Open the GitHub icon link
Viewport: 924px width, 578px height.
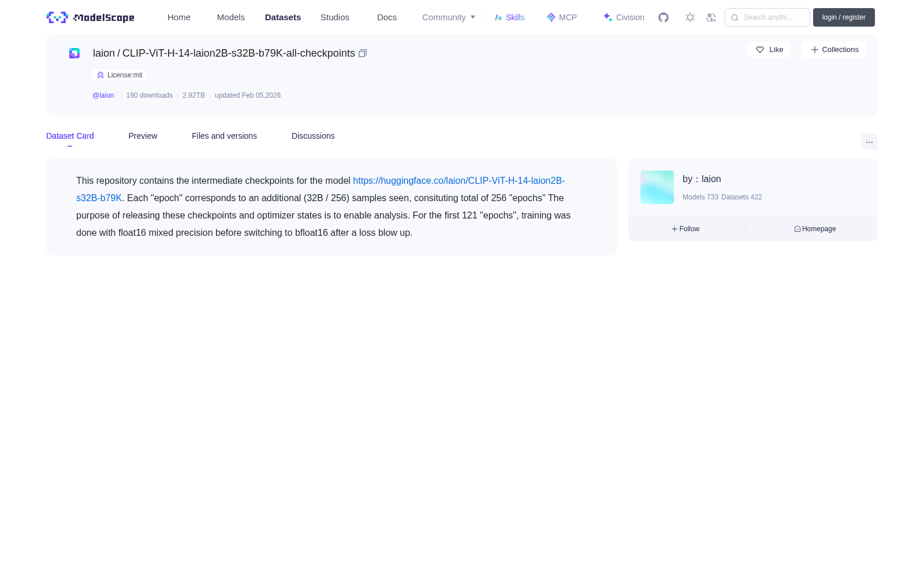(x=664, y=17)
